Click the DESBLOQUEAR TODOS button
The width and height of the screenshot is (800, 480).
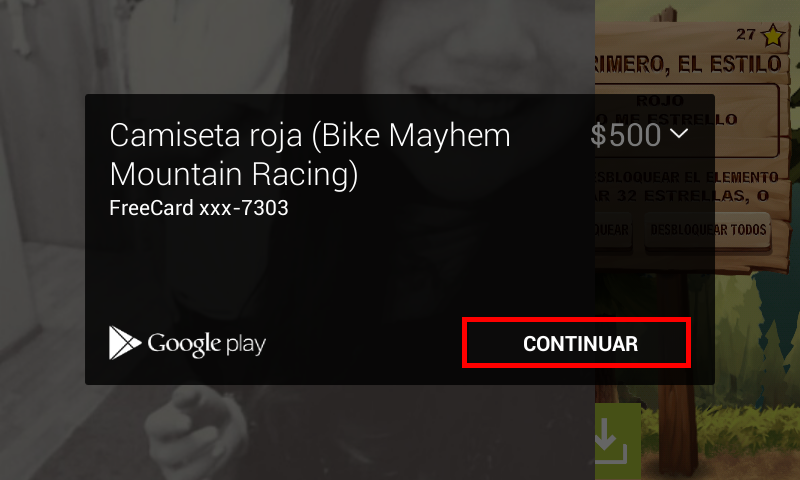pyautogui.click(x=708, y=230)
